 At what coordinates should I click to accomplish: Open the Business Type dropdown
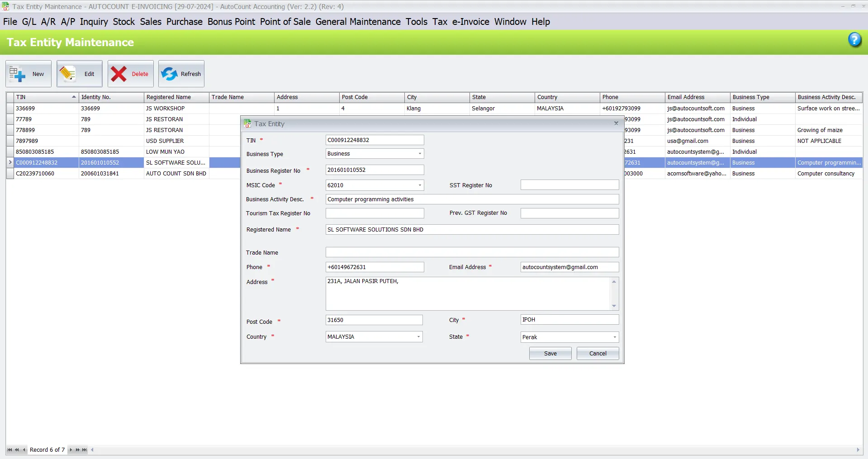(x=420, y=153)
